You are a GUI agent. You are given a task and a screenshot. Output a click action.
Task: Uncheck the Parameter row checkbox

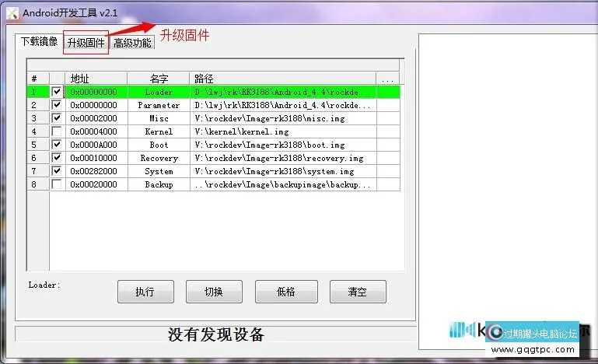57,105
